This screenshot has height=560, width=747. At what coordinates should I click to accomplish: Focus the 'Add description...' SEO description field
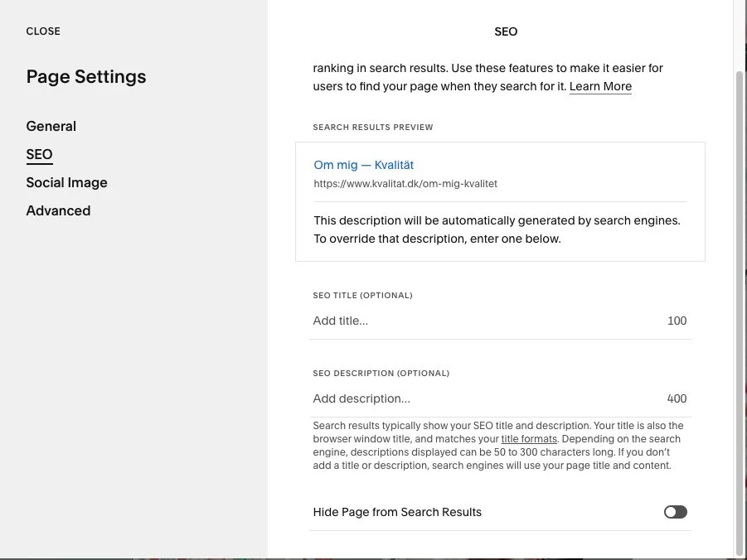[486, 398]
